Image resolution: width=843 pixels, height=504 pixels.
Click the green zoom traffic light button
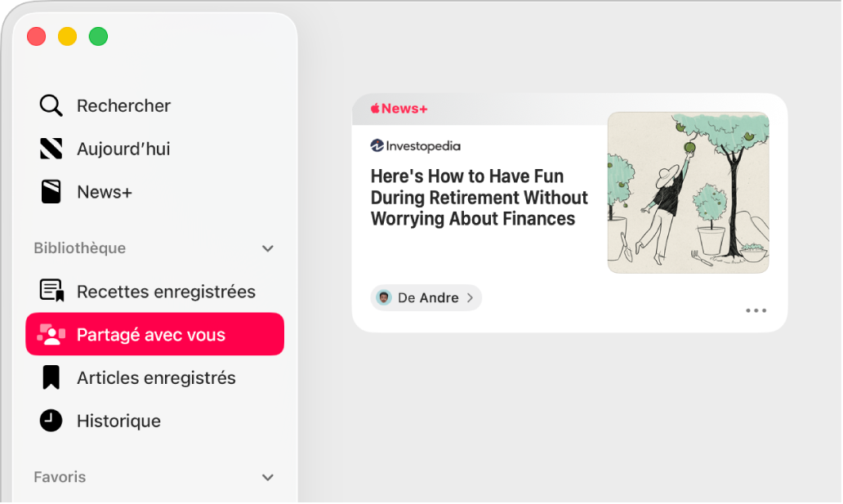[x=98, y=36]
